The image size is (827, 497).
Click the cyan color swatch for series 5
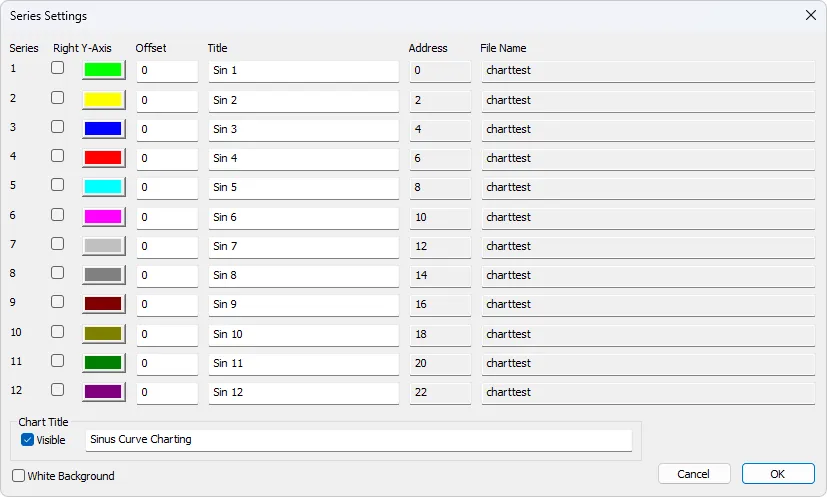click(103, 187)
